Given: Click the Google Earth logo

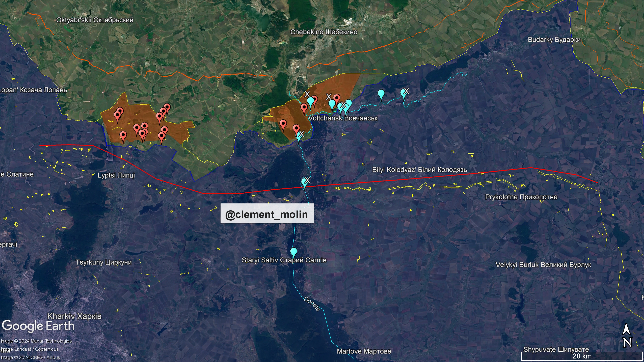Looking at the screenshot, I should point(38,326).
